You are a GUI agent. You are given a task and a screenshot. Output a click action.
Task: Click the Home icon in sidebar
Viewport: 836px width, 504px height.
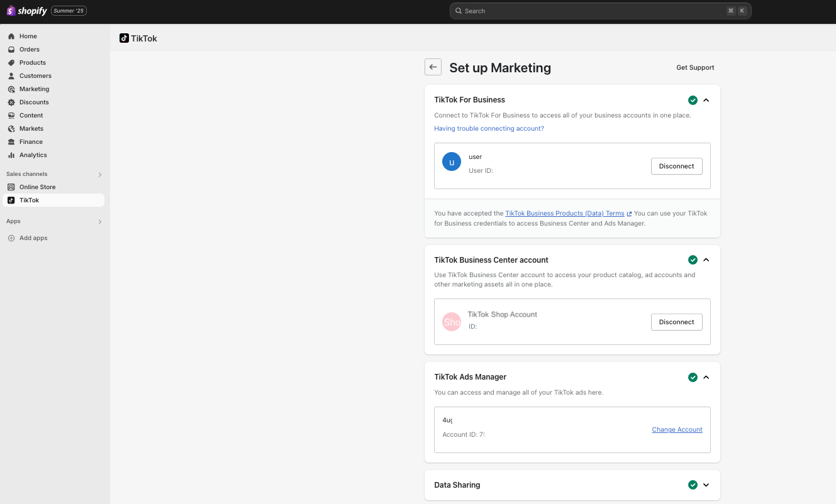point(11,36)
